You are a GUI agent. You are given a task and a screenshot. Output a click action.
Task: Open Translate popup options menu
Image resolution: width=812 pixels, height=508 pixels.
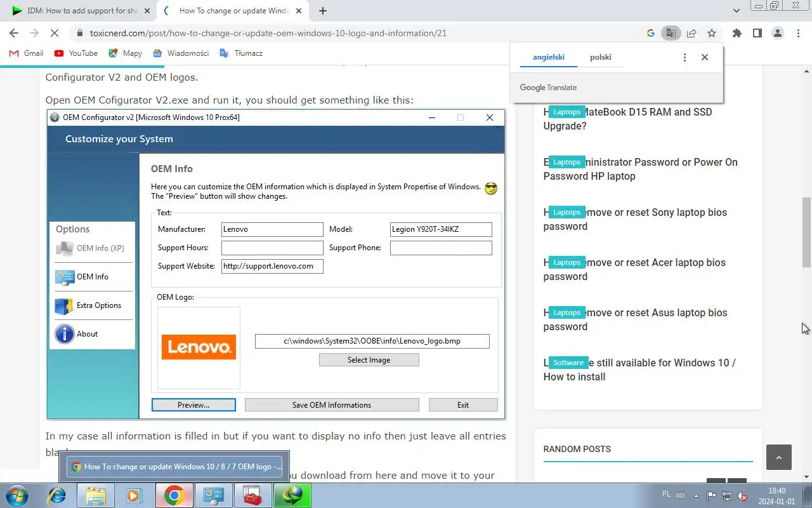684,57
